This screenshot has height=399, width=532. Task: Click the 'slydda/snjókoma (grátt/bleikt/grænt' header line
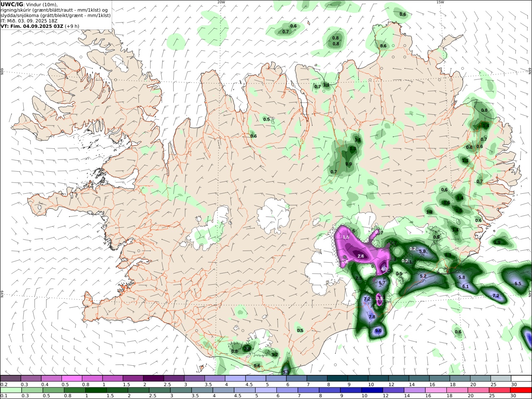tap(55, 15)
